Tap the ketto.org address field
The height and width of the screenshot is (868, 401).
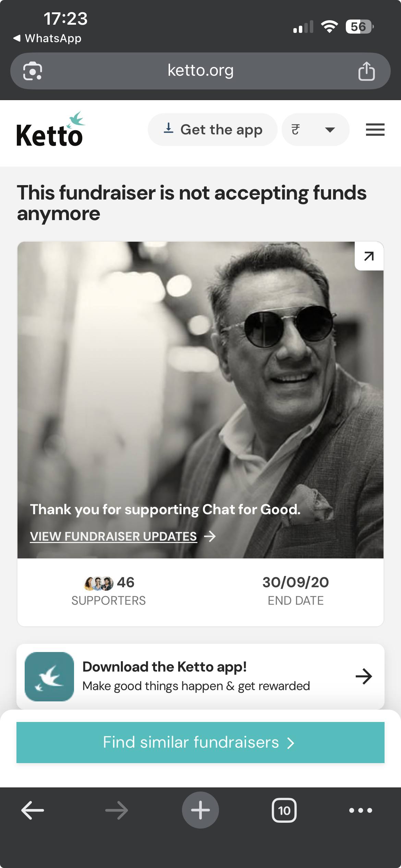tap(200, 71)
